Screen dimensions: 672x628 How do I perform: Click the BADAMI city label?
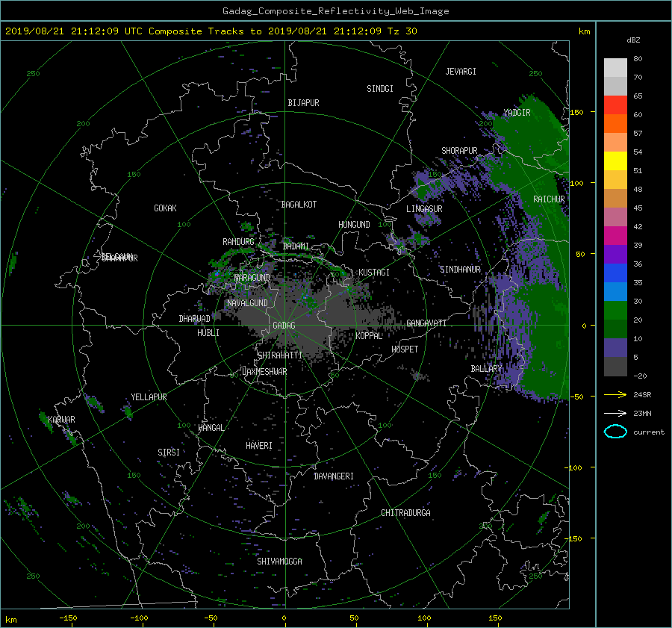tap(296, 246)
